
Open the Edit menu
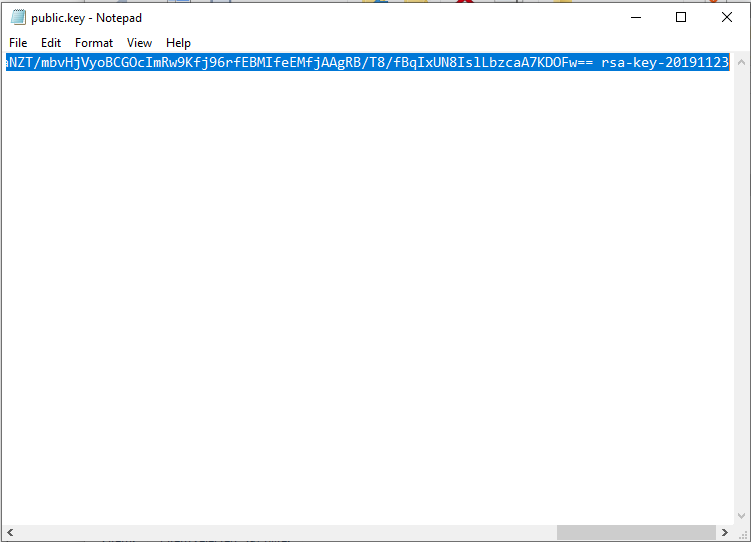(x=51, y=43)
